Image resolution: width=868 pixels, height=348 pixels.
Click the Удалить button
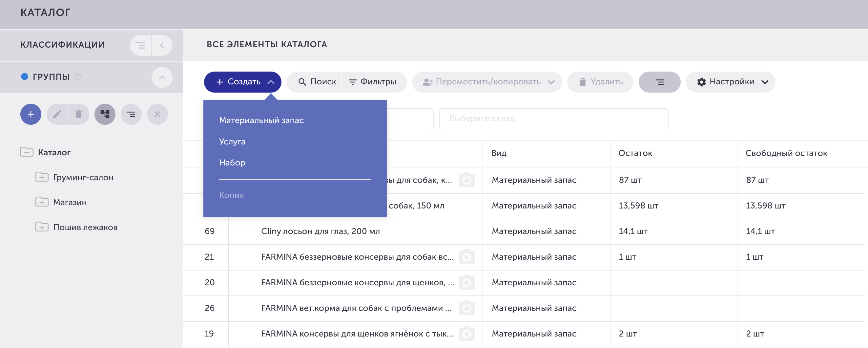[600, 82]
